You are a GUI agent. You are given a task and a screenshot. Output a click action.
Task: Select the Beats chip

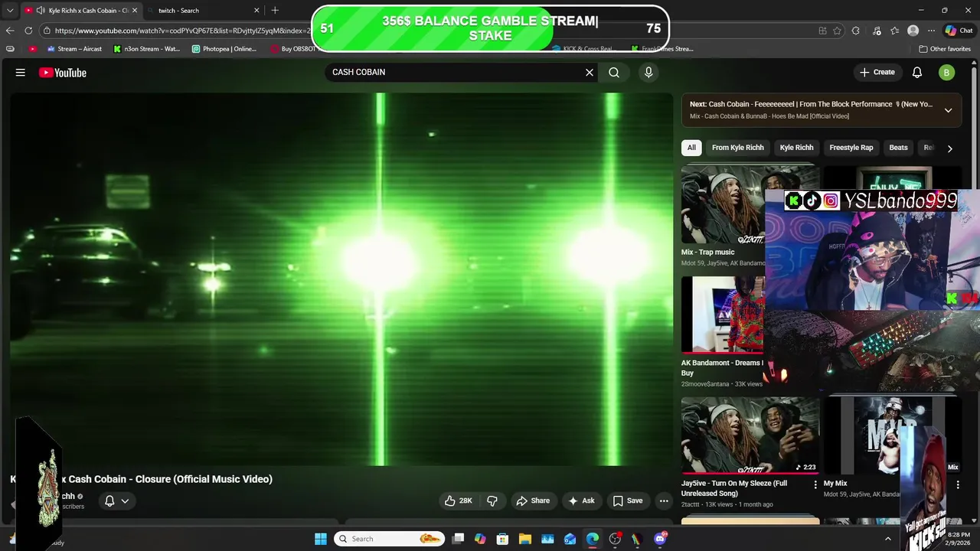click(898, 148)
